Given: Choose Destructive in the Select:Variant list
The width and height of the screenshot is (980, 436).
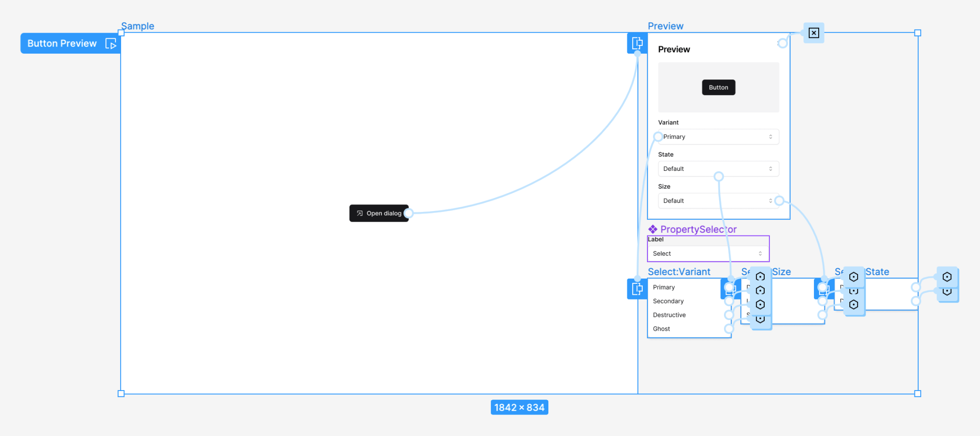Looking at the screenshot, I should (x=669, y=315).
